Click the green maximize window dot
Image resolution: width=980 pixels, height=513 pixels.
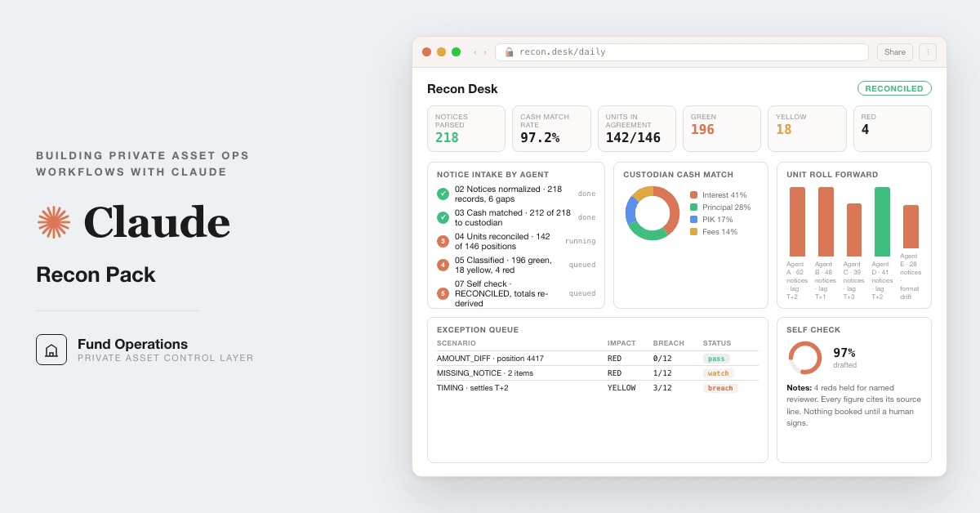tap(456, 52)
